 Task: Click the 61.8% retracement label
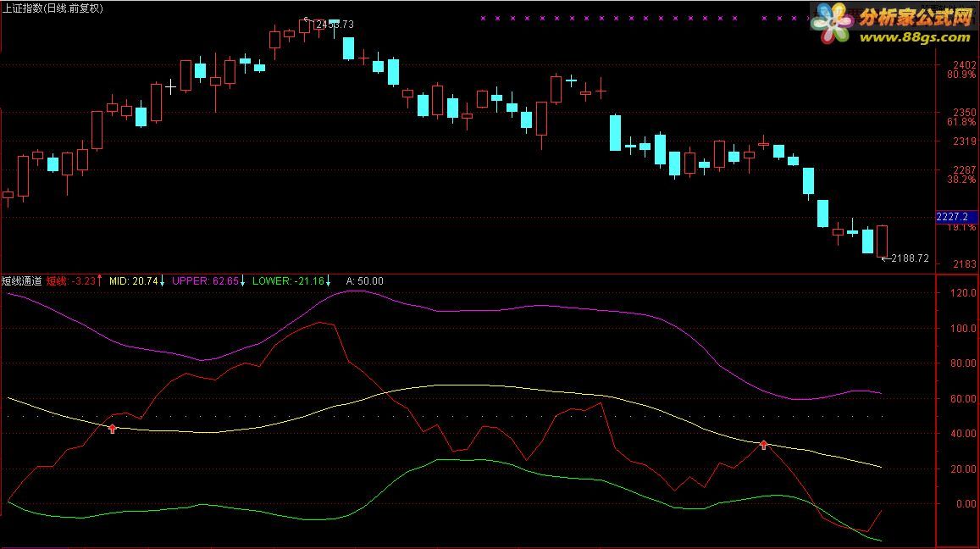pyautogui.click(x=961, y=122)
